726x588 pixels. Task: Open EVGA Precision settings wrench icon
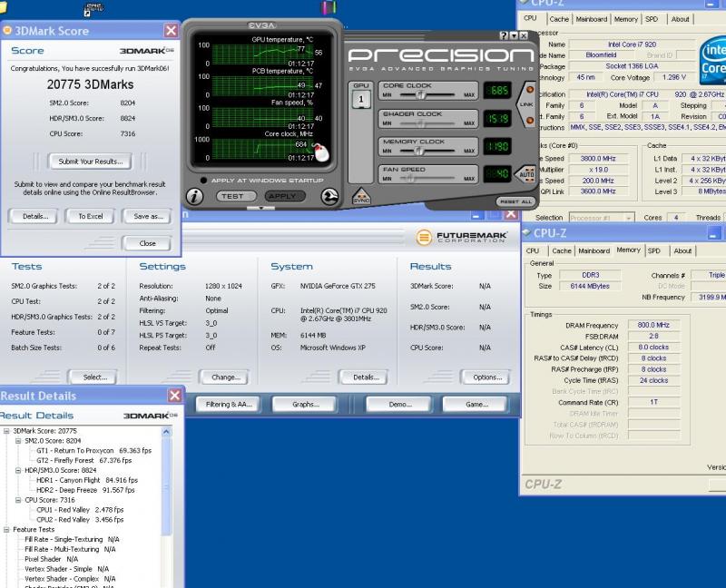pos(329,197)
